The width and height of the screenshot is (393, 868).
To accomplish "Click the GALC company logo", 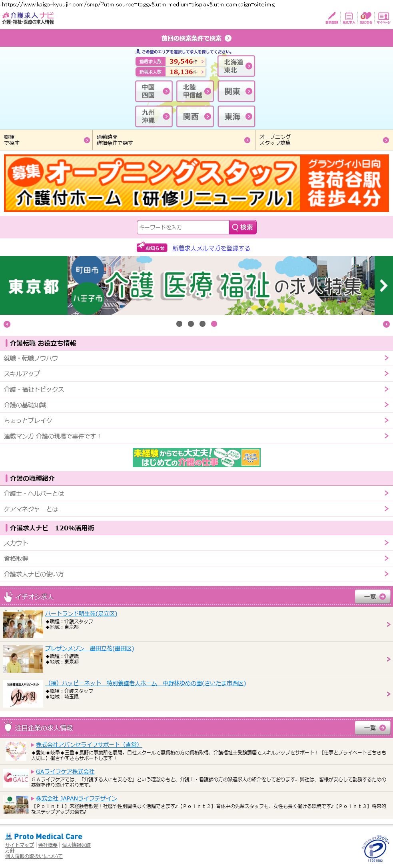I will [x=16, y=778].
